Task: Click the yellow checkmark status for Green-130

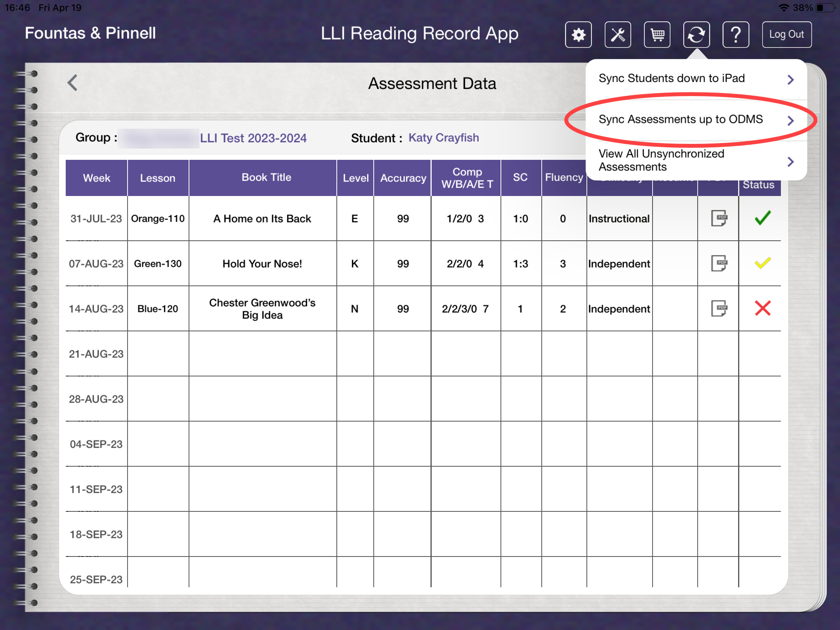Action: [x=762, y=264]
